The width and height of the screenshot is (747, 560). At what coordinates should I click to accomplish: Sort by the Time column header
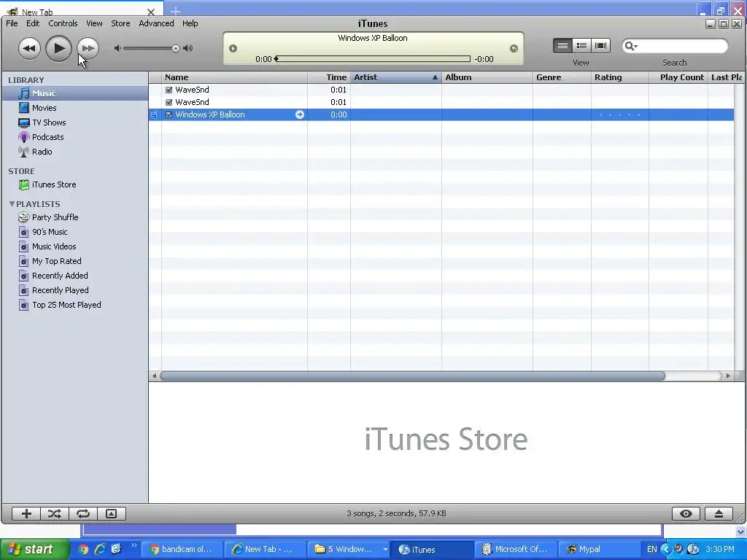[x=329, y=77]
